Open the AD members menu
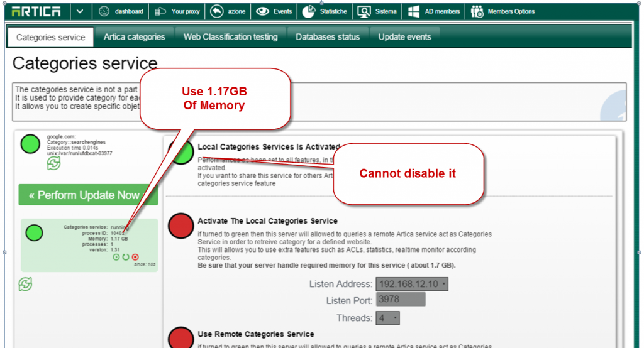This screenshot has height=348, width=644. (x=434, y=11)
